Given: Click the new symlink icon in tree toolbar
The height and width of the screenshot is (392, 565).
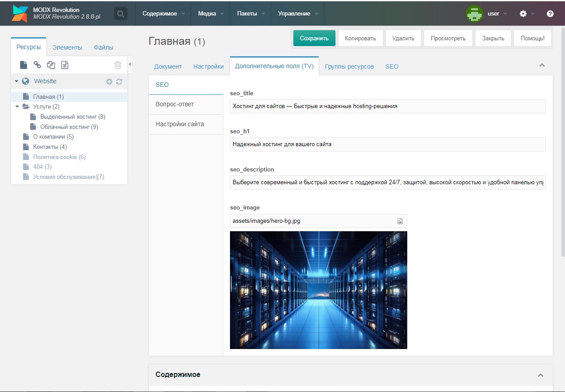Looking at the screenshot, I should pos(51,65).
